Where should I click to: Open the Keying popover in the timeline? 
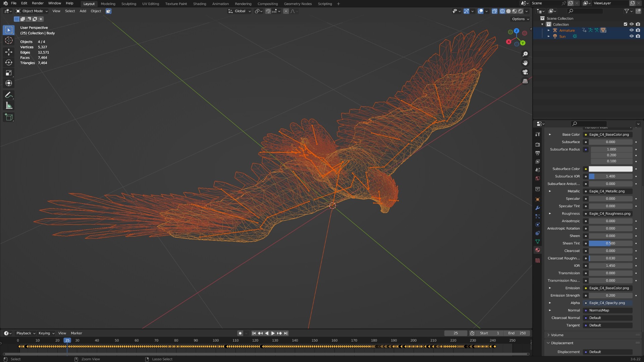click(x=46, y=333)
